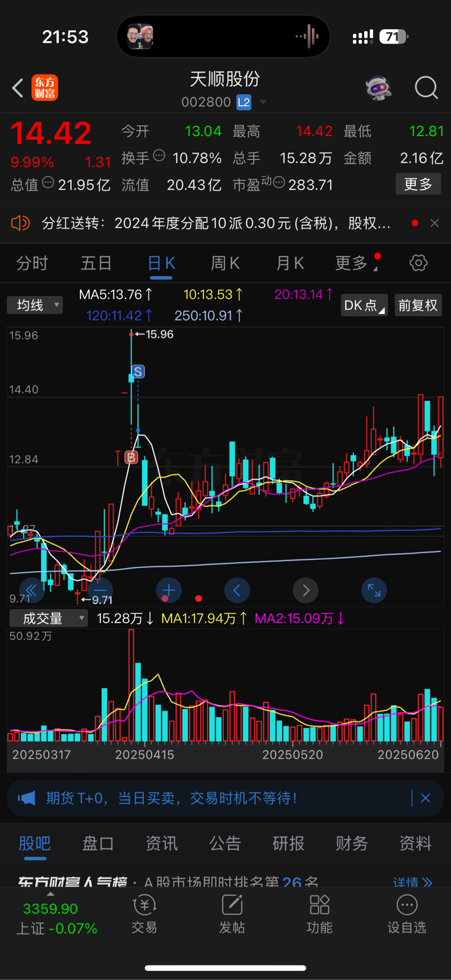Tap the B buy marker on chart
451x980 pixels.
132,457
